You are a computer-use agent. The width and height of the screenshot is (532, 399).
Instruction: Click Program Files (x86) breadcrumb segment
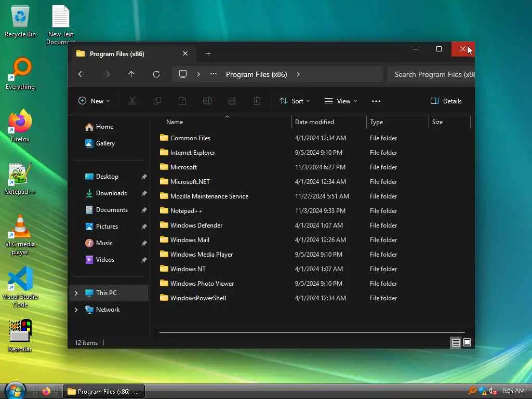(x=257, y=74)
